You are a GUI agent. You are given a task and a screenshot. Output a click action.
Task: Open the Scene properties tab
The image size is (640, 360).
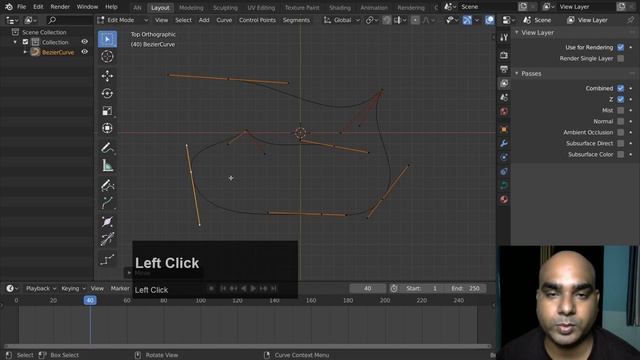[x=504, y=98]
